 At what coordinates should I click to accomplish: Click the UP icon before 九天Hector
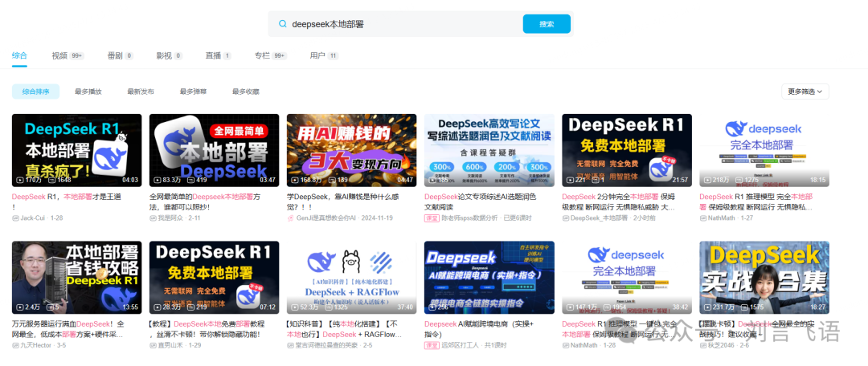(15, 345)
